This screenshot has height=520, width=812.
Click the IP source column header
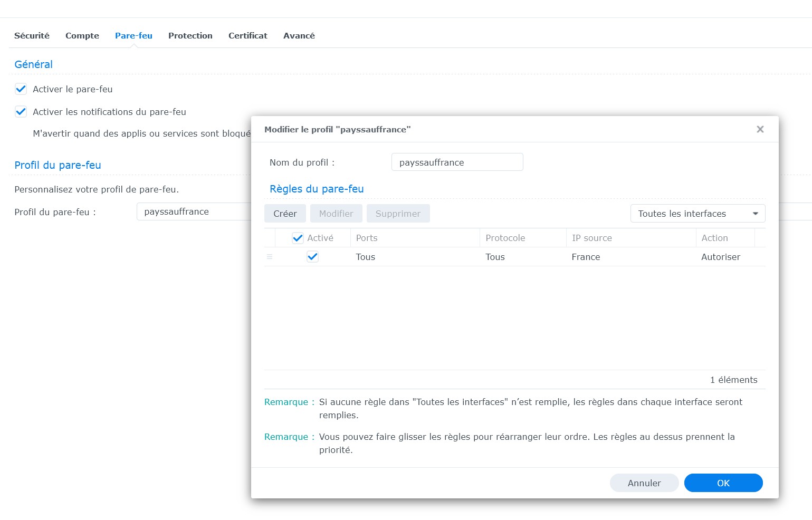630,238
